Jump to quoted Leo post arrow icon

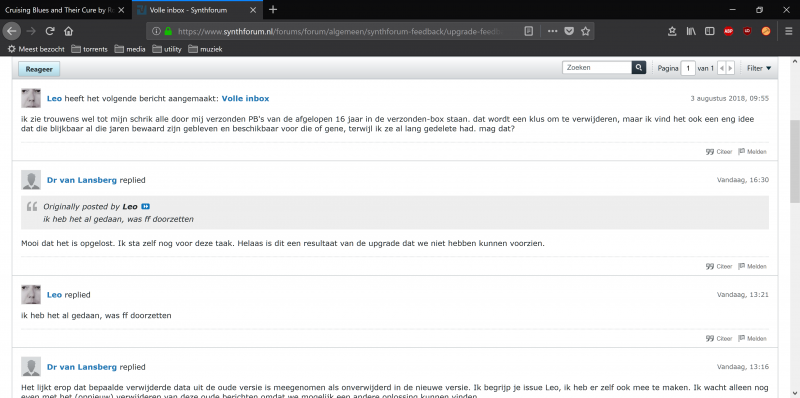[145, 207]
